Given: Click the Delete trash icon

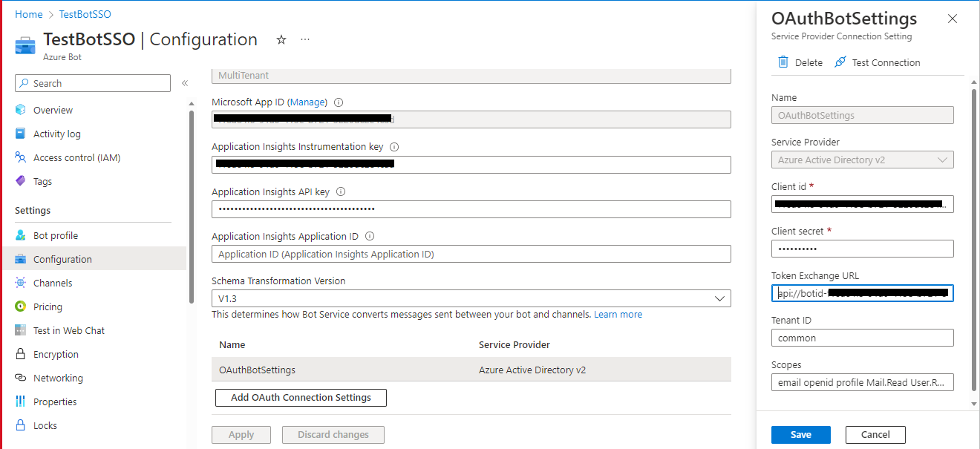Looking at the screenshot, I should click(783, 62).
